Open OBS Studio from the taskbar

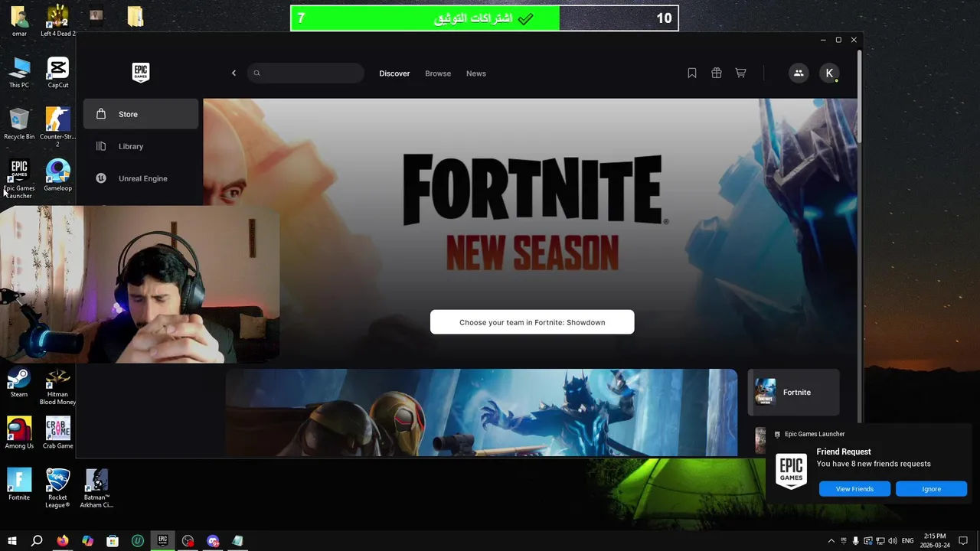coord(188,541)
